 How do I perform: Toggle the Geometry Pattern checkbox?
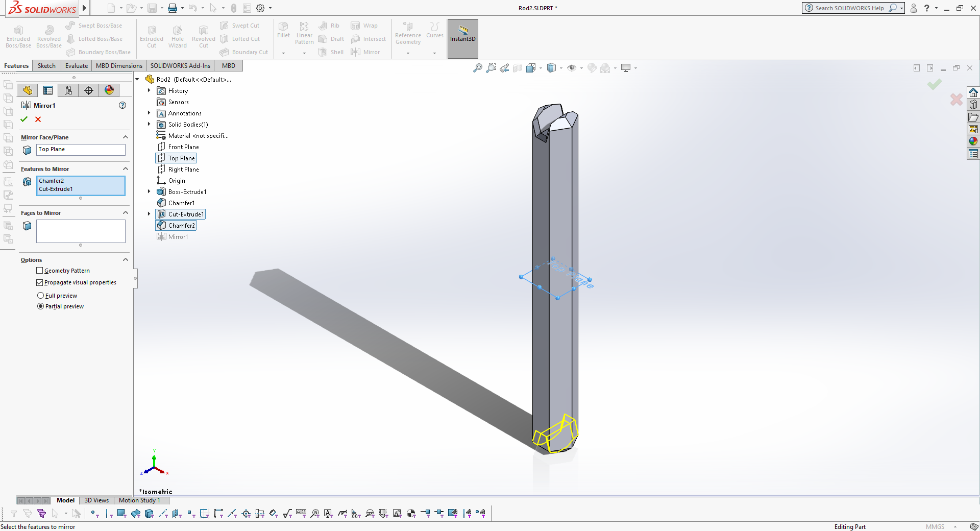coord(40,271)
